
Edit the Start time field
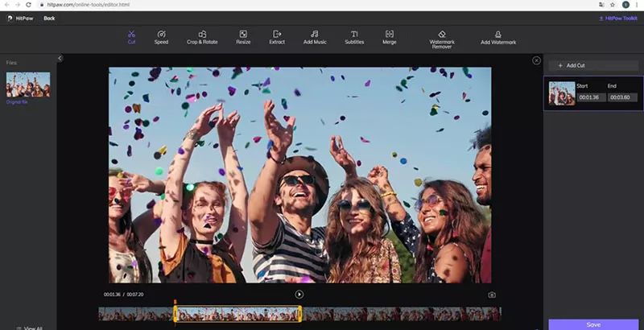click(589, 97)
